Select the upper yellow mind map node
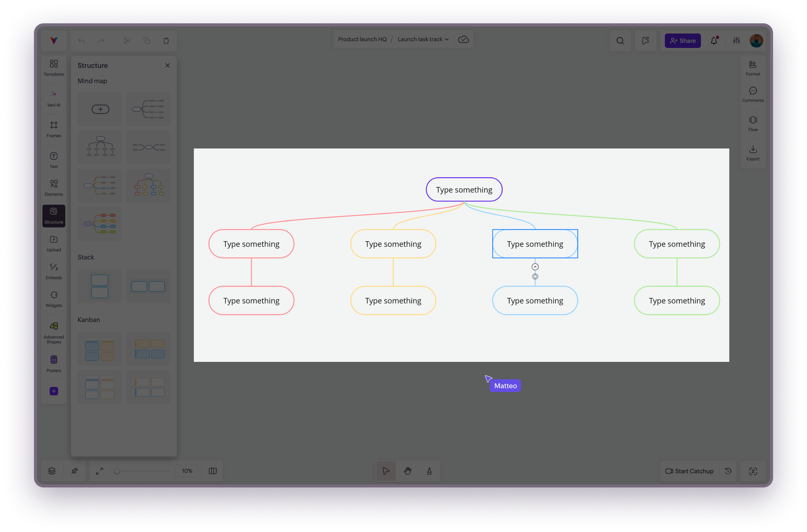 click(393, 244)
